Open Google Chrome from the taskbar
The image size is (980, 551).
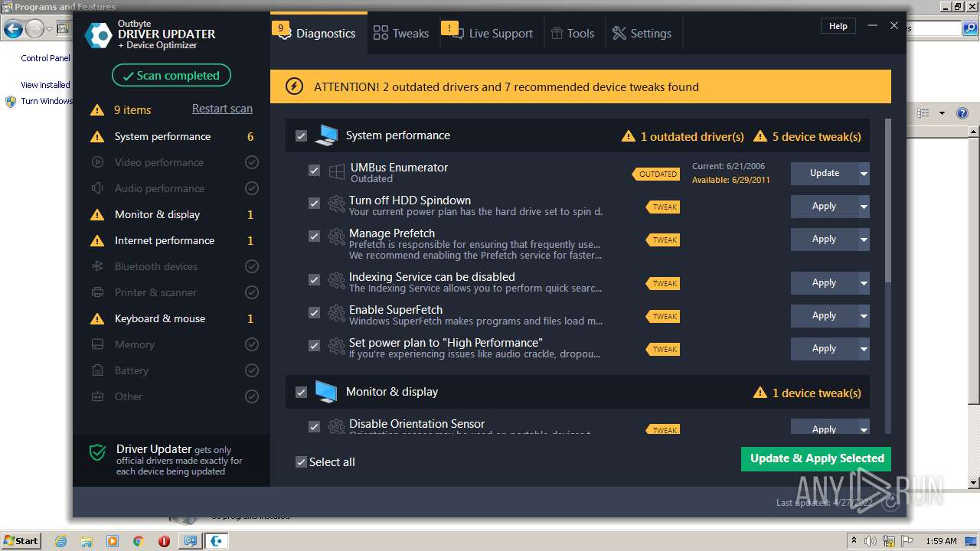pos(138,541)
